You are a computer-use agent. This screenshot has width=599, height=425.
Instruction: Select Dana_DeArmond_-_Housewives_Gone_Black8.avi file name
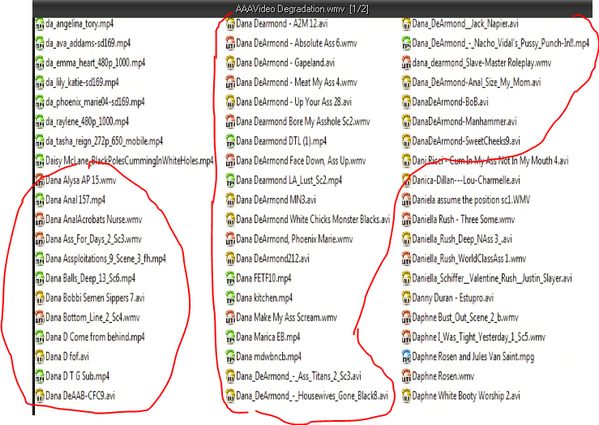(312, 396)
